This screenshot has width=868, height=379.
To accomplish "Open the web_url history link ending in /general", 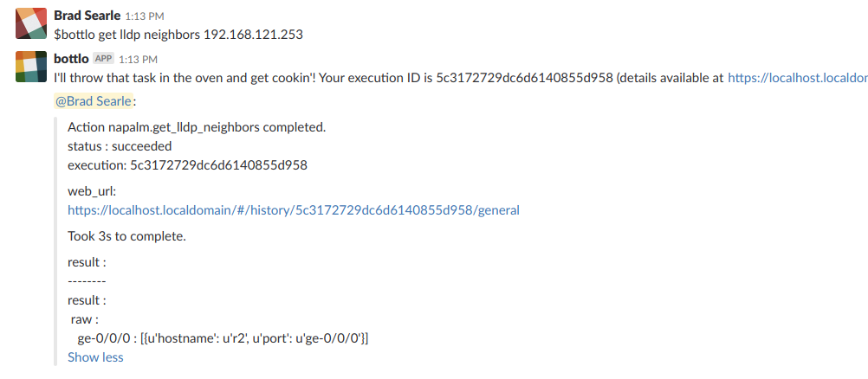I will [294, 209].
